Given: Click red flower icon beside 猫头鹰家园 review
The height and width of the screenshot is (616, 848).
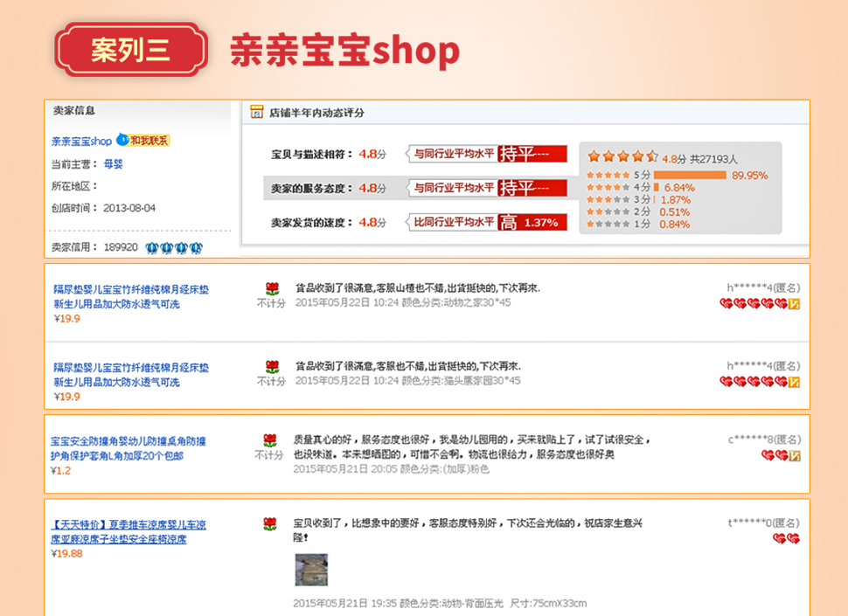Looking at the screenshot, I should coord(272,367).
